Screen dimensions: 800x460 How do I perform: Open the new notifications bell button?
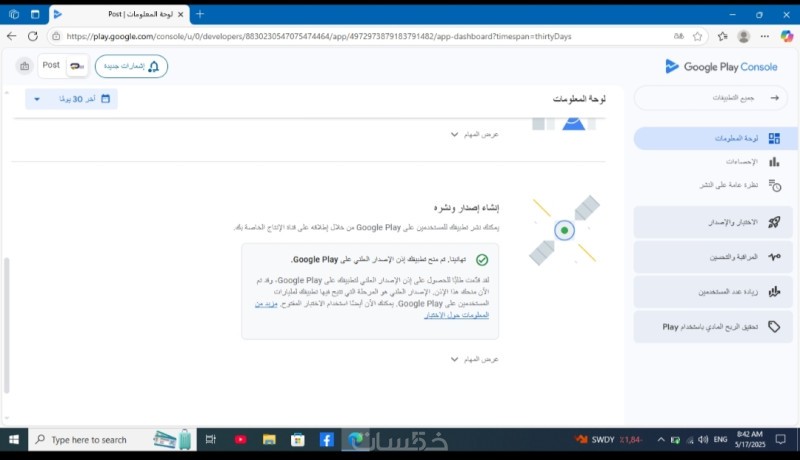(x=131, y=66)
